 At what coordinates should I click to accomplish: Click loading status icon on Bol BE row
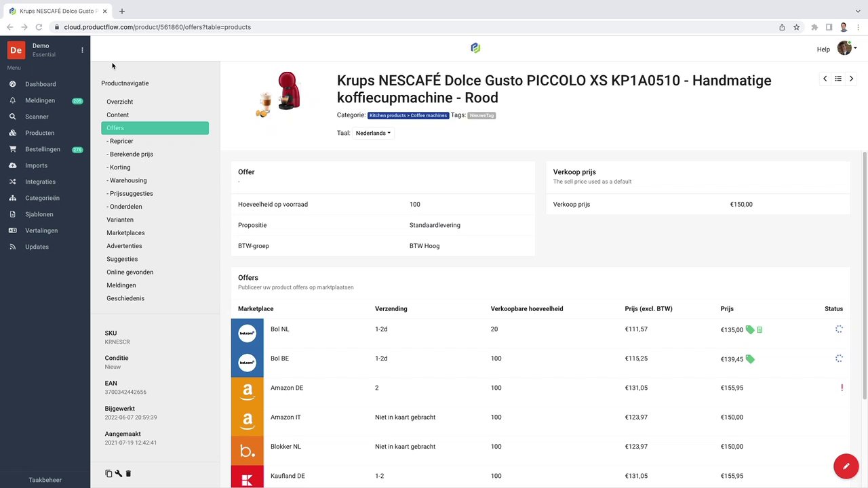[839, 359]
